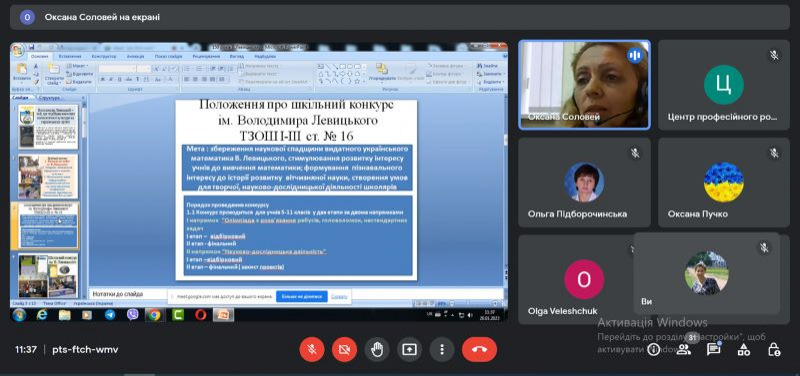Select Оксана Пучко participant tile

tap(724, 182)
